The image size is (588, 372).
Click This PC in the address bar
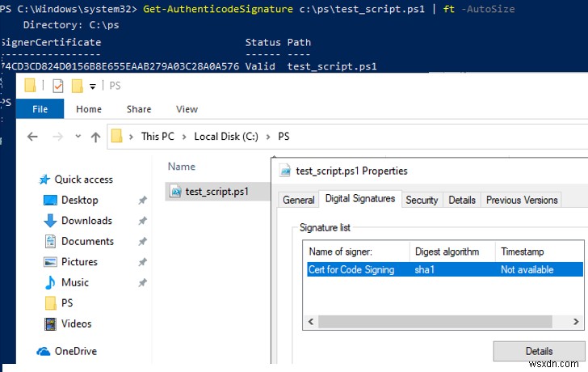[x=157, y=136]
